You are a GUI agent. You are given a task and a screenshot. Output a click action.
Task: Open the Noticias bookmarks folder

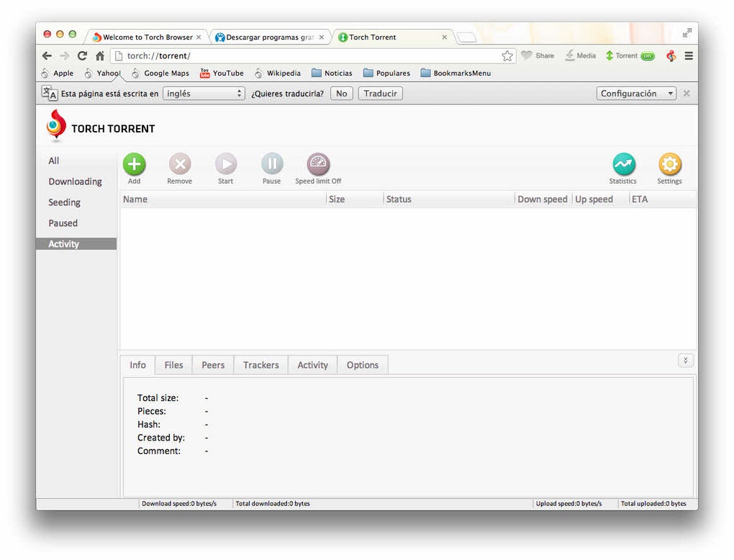click(332, 73)
